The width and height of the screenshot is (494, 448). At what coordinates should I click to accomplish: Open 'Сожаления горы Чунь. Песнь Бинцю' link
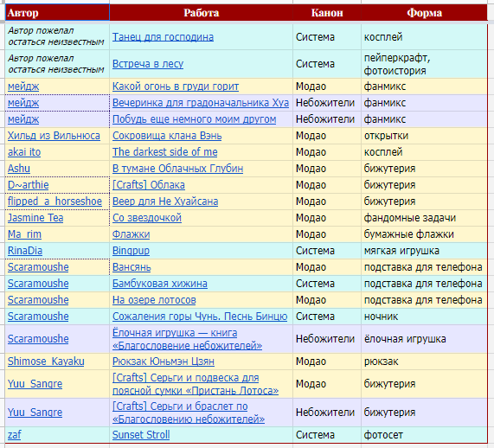coord(200,316)
